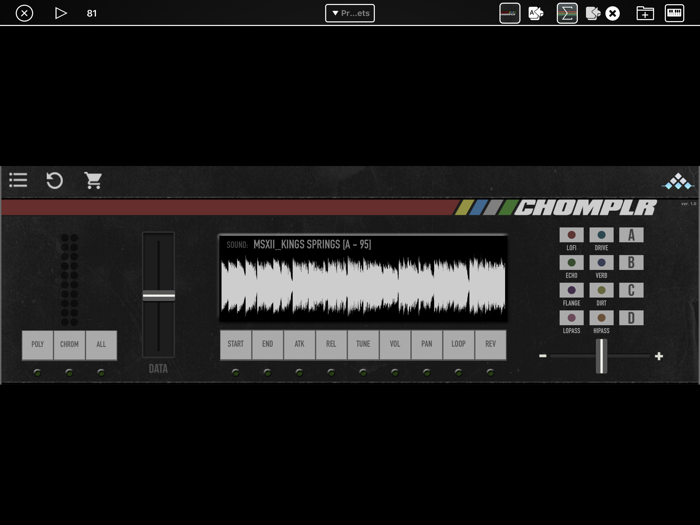Switch to layer B
This screenshot has height=525, width=700.
pyautogui.click(x=631, y=262)
